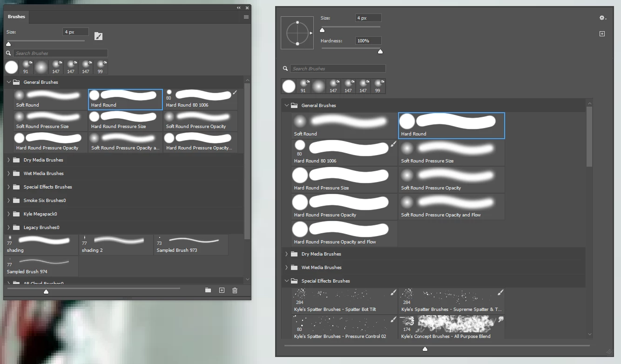The height and width of the screenshot is (364, 621).
Task: Expand the Legacy Brushes0 group
Action: (x=8, y=227)
